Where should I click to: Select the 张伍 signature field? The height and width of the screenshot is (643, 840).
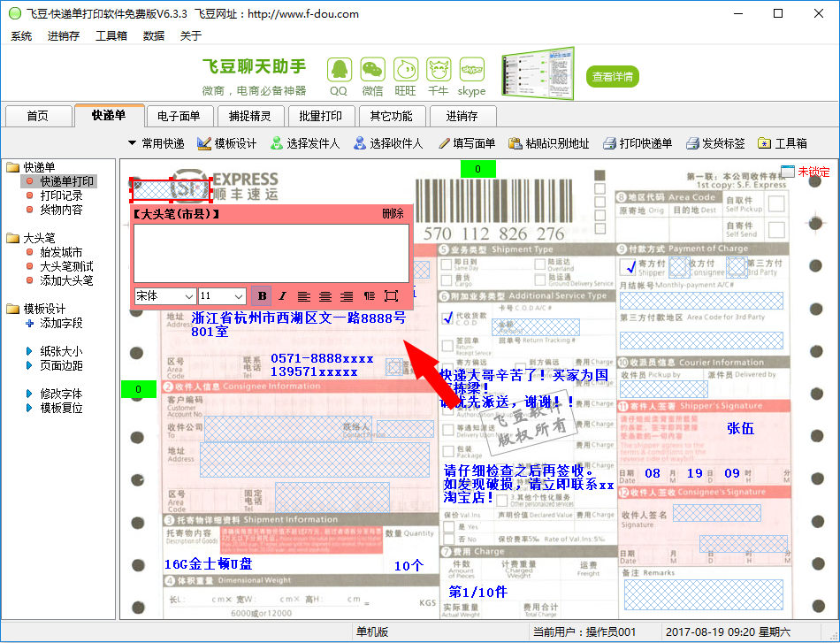click(740, 428)
